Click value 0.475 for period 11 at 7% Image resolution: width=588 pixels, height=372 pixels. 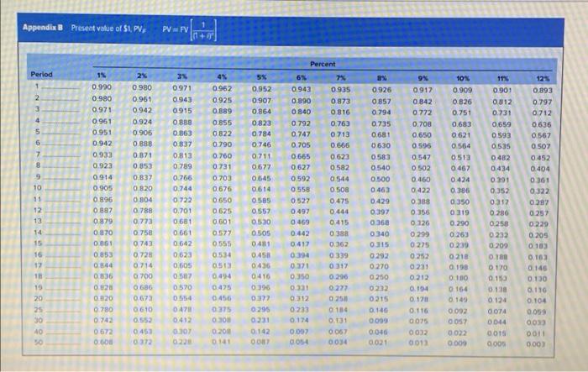[339, 201]
